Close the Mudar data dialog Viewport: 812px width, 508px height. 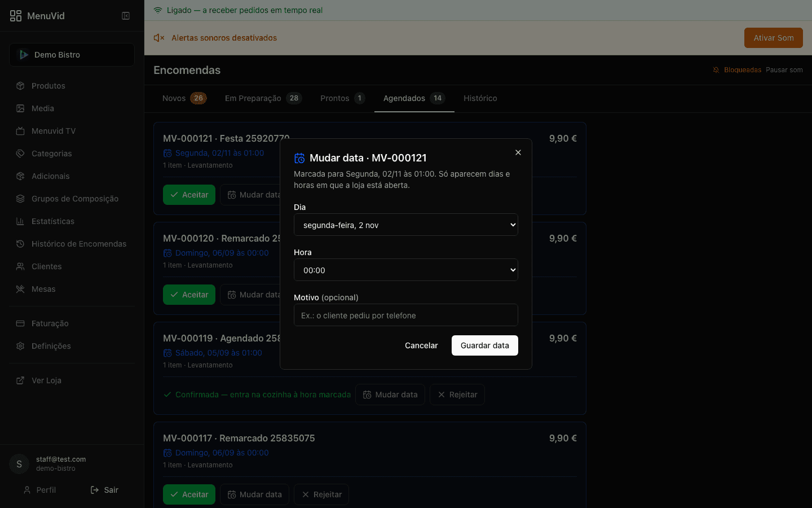(x=518, y=152)
